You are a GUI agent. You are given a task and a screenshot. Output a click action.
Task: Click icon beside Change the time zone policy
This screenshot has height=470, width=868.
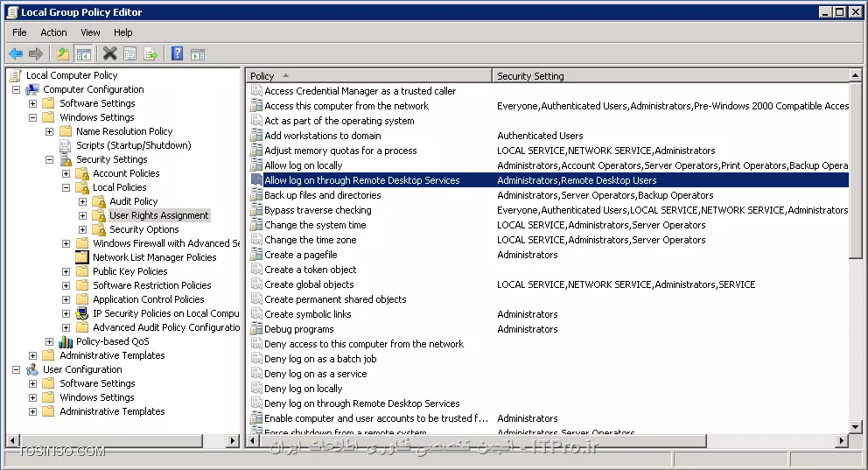tap(256, 240)
